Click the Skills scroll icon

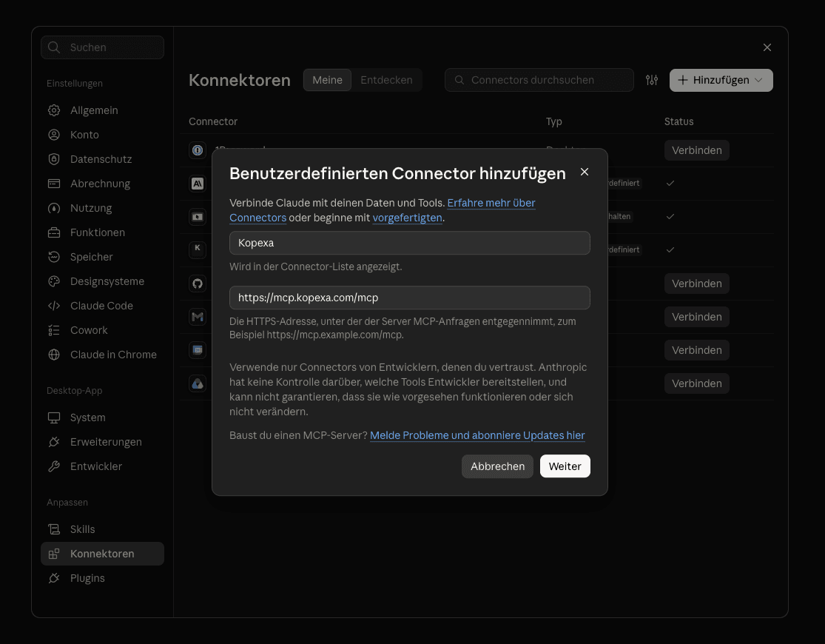point(54,529)
